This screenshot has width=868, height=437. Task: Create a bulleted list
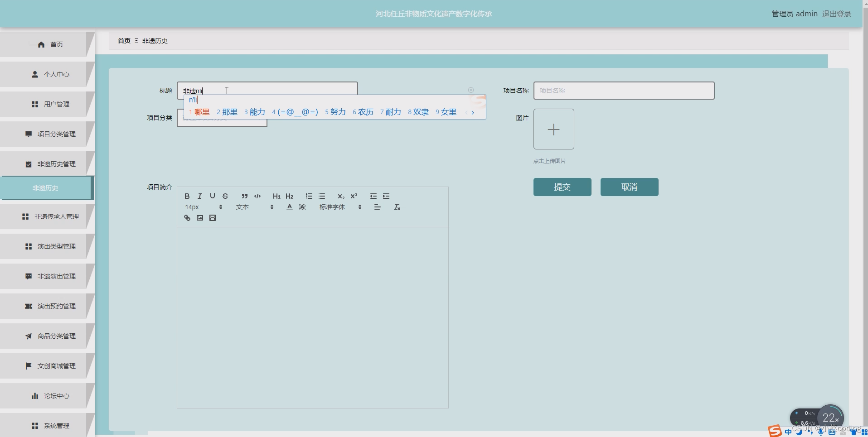click(x=322, y=196)
